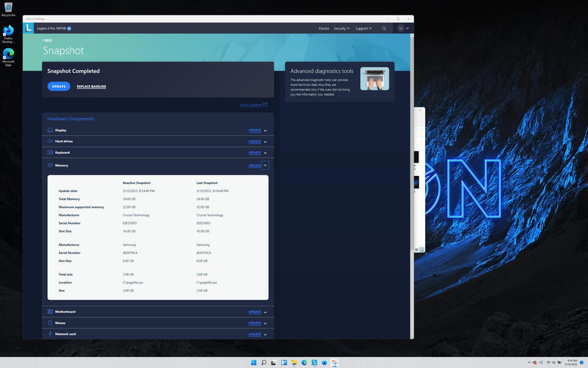Collapse the Memory section chevron
The height and width of the screenshot is (368, 588).
[265, 166]
